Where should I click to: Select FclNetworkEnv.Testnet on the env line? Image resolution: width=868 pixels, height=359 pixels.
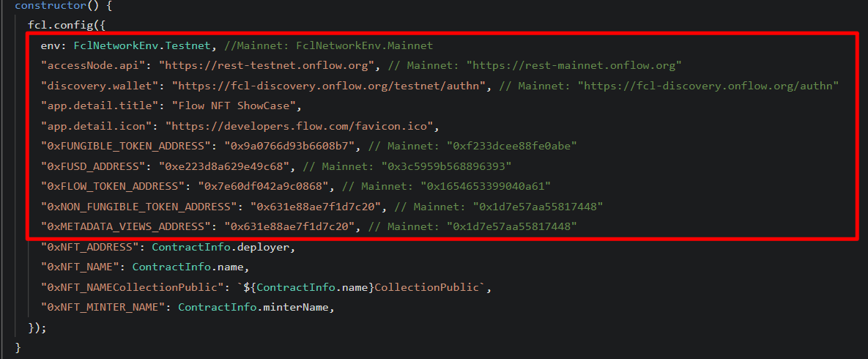(142, 45)
